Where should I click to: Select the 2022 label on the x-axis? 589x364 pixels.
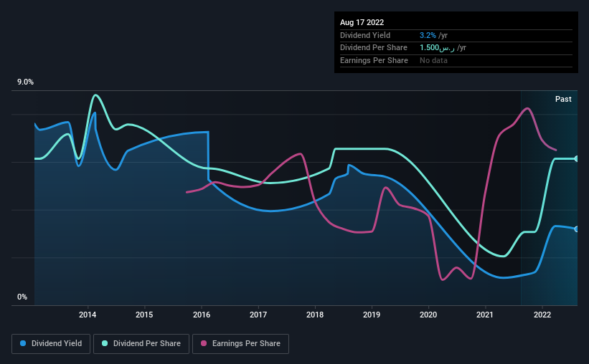click(542, 315)
